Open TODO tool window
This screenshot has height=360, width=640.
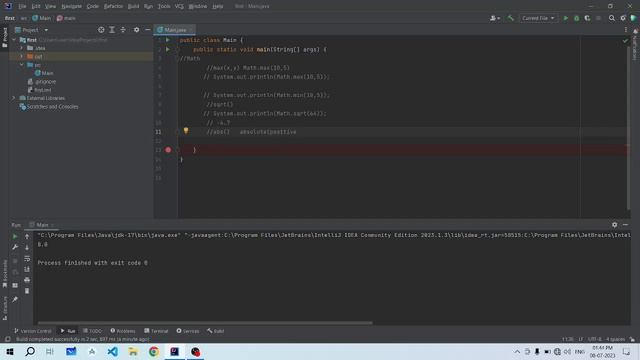[92, 331]
